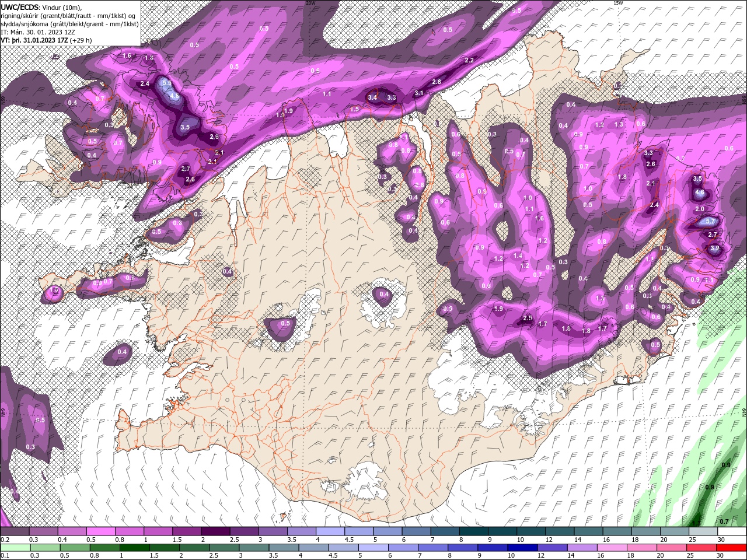The height and width of the screenshot is (560, 747).
Task: Click lower legend swatch between 8 and 9
Action: 463,548
